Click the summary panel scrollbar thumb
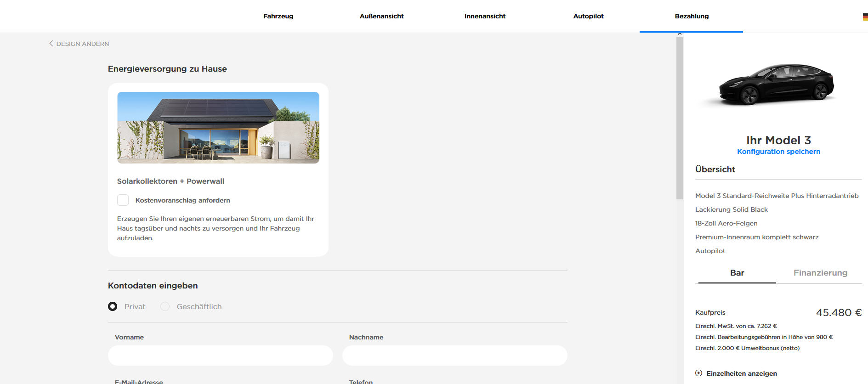Viewport: 868px width, 384px height. click(680, 118)
